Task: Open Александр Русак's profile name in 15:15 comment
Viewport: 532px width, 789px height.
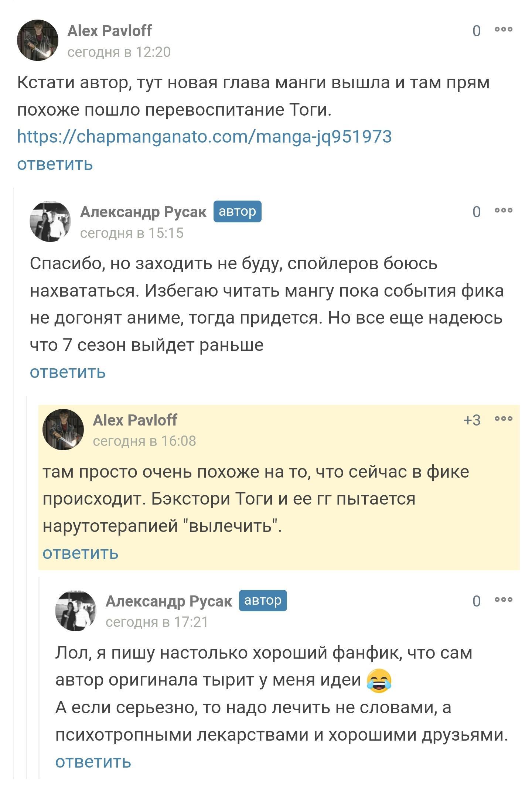Action: click(143, 212)
